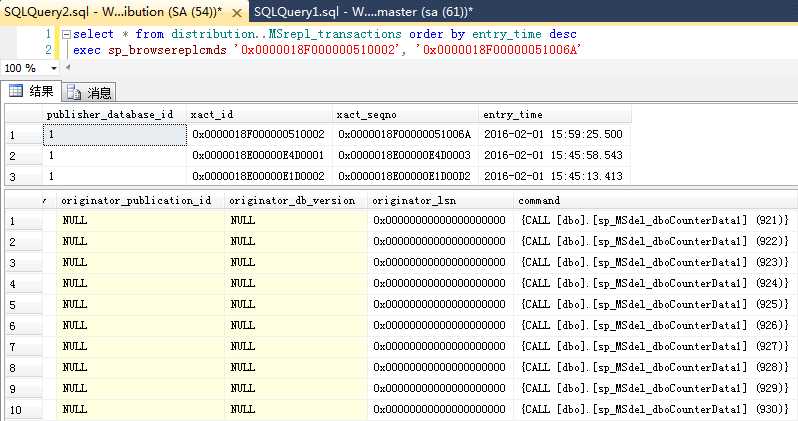Select entry_time 2016-02-01 15:59:25.500

tap(555, 134)
